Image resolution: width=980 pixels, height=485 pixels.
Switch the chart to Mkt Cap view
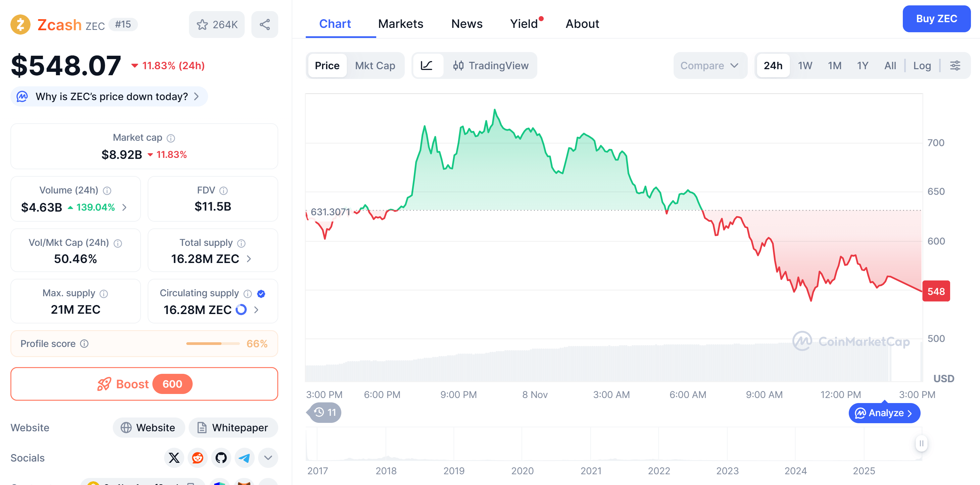click(x=375, y=65)
